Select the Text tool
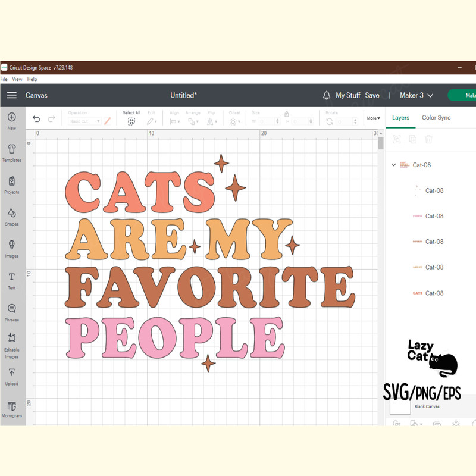The height and width of the screenshot is (476, 476). pyautogui.click(x=12, y=277)
